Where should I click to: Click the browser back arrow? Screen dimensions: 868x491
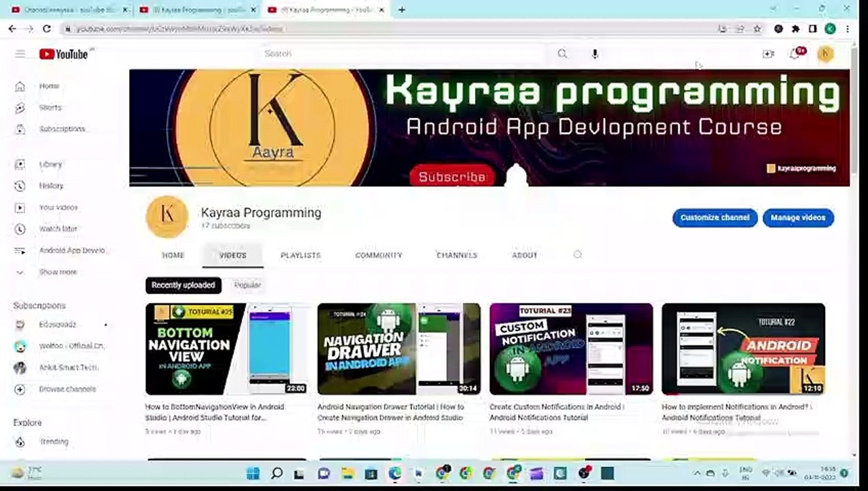pyautogui.click(x=12, y=29)
